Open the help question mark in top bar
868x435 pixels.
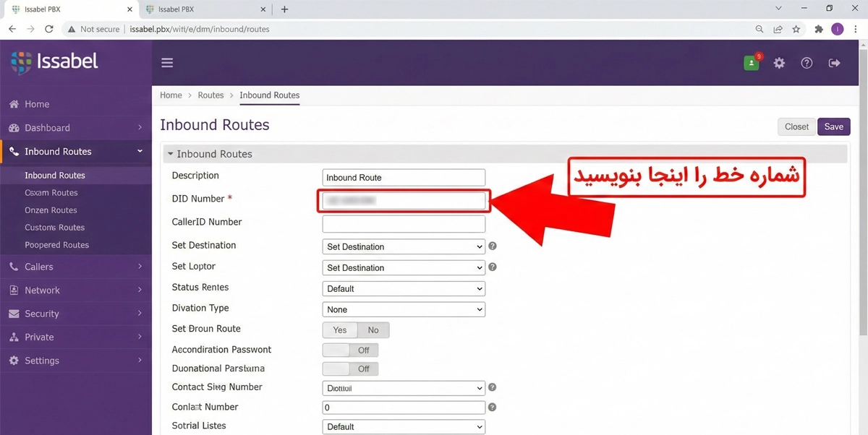[807, 63]
